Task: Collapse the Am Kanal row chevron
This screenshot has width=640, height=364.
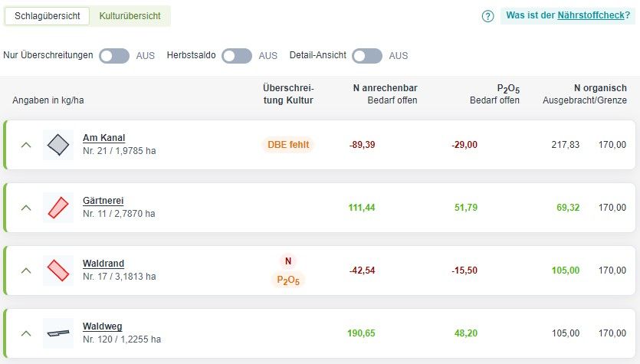Action: point(26,145)
